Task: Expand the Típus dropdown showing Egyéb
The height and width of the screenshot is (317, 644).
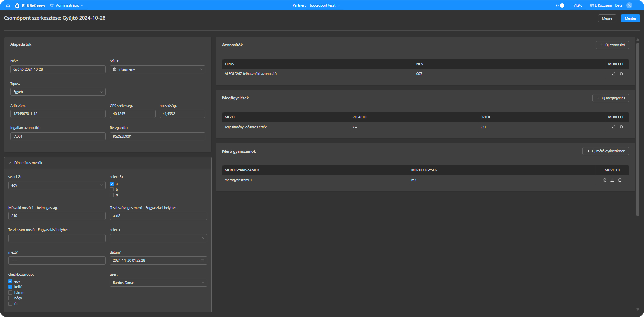Action: (58, 92)
